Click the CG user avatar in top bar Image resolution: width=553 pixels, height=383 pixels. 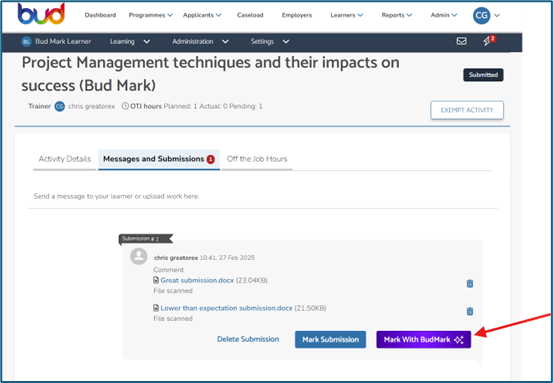point(481,16)
